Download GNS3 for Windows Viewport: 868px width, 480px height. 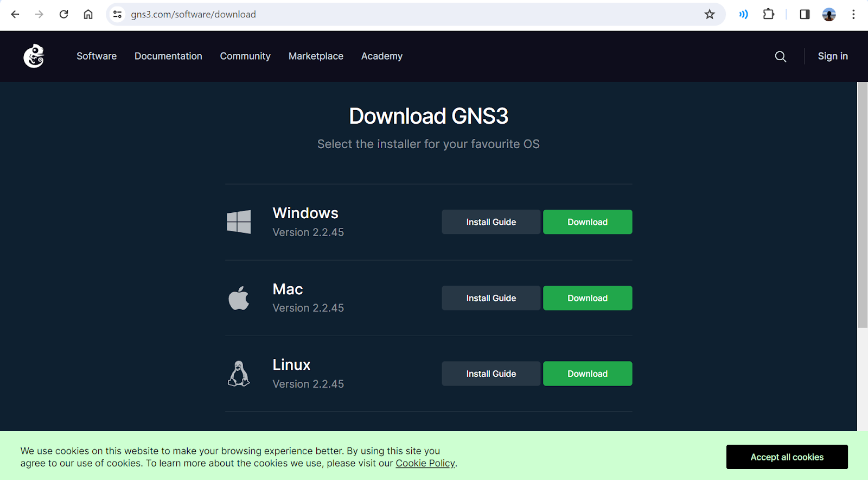pyautogui.click(x=588, y=222)
